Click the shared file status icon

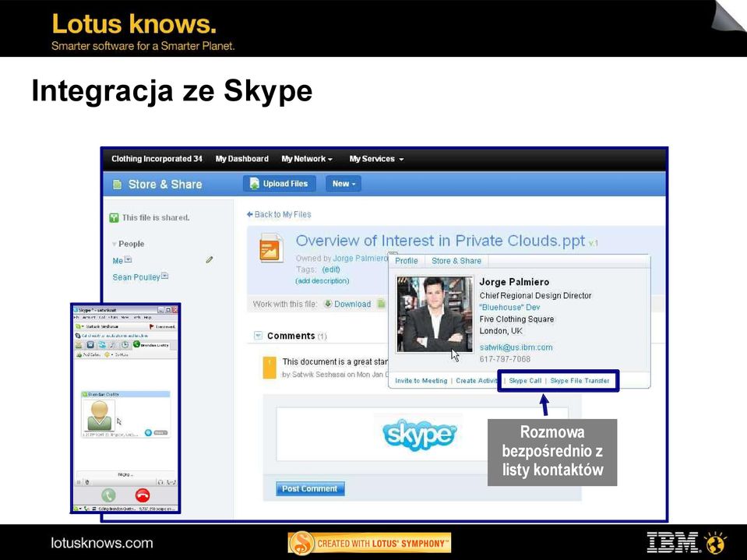pyautogui.click(x=114, y=217)
